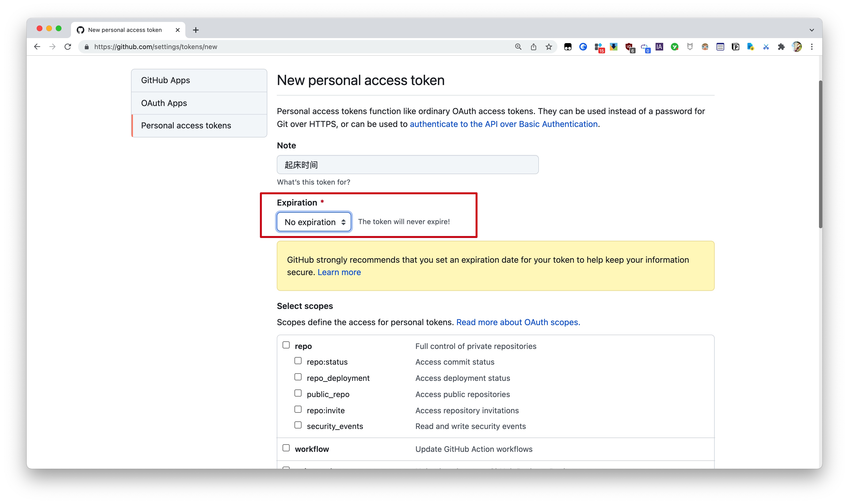Click Learn more link in warning
This screenshot has height=504, width=849.
point(339,272)
